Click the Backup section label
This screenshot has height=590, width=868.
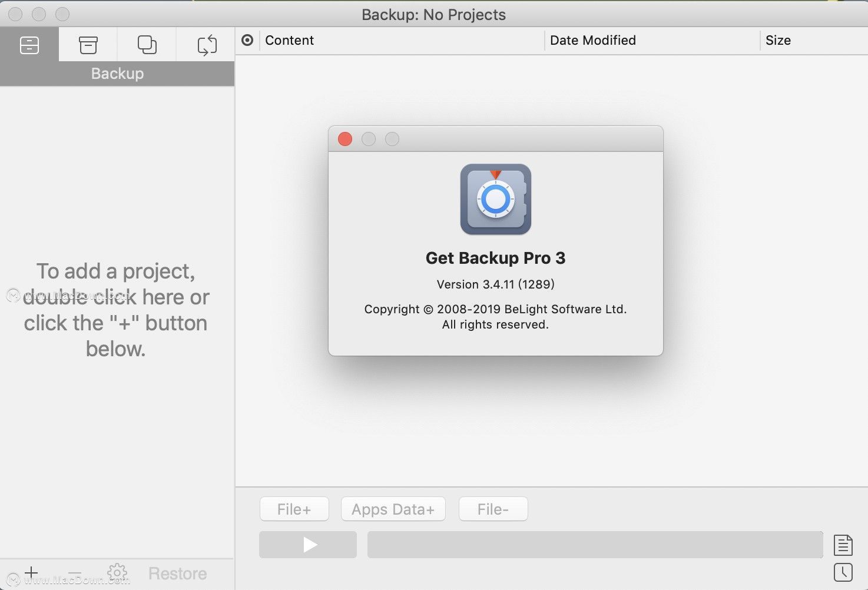point(117,74)
